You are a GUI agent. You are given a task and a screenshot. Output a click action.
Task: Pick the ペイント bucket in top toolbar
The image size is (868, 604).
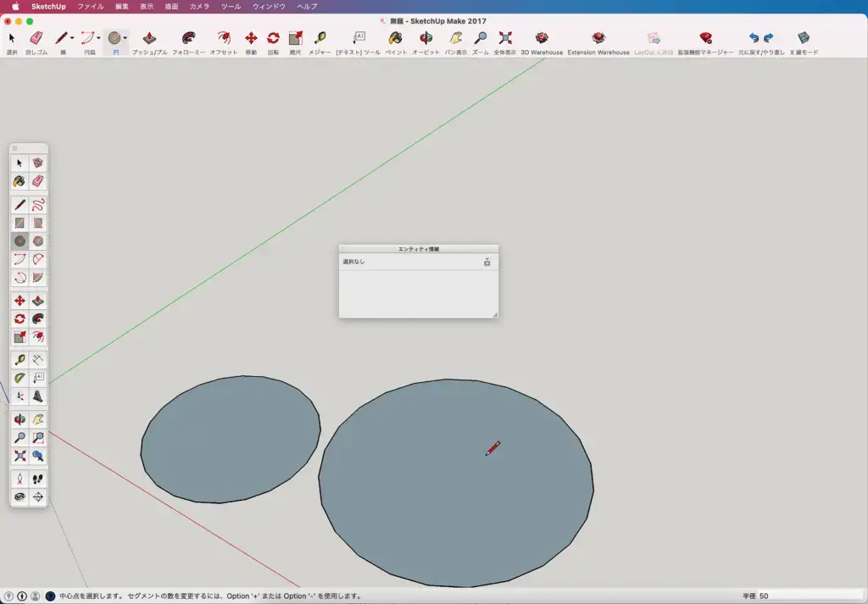pos(395,37)
